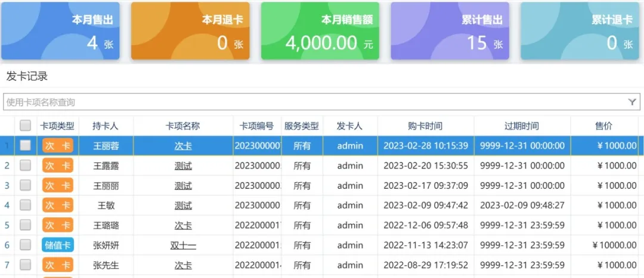Check the box for 王露露 row
This screenshot has width=644, height=278.
coord(26,165)
